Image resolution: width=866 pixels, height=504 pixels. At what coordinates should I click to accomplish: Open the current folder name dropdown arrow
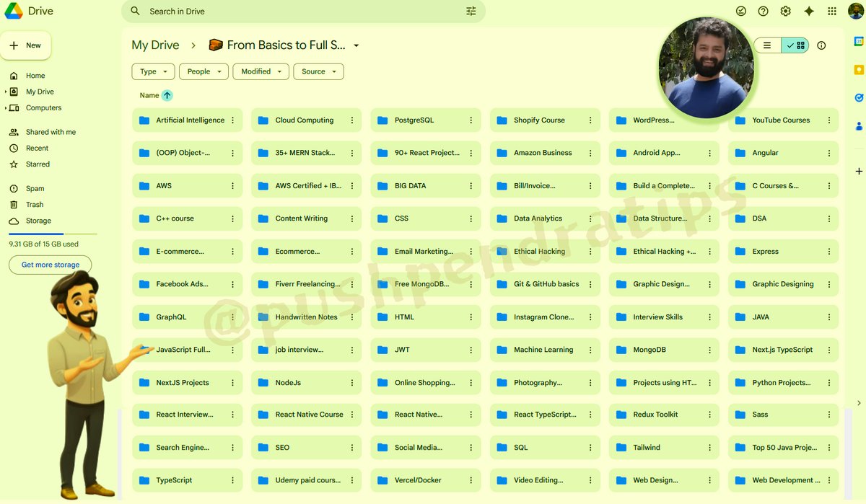(x=356, y=45)
